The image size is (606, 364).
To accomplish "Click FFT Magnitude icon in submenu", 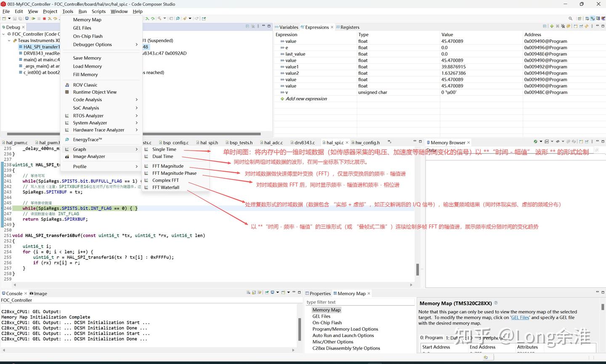I will click(146, 166).
